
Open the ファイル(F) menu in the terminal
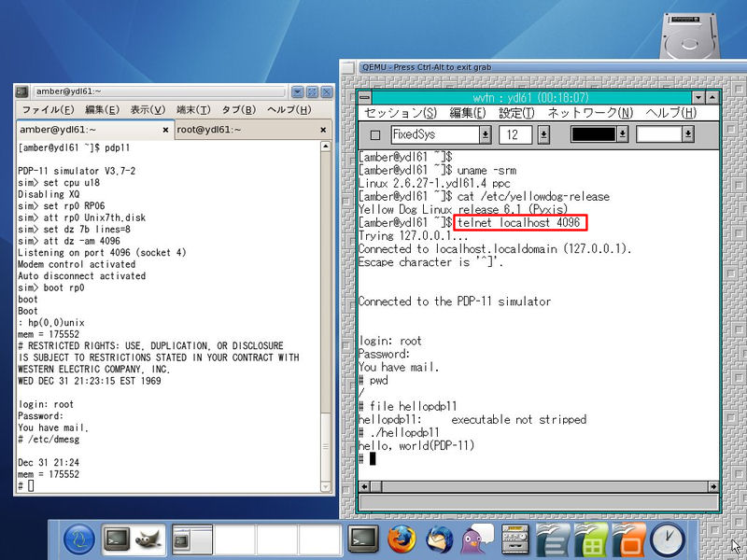point(49,109)
